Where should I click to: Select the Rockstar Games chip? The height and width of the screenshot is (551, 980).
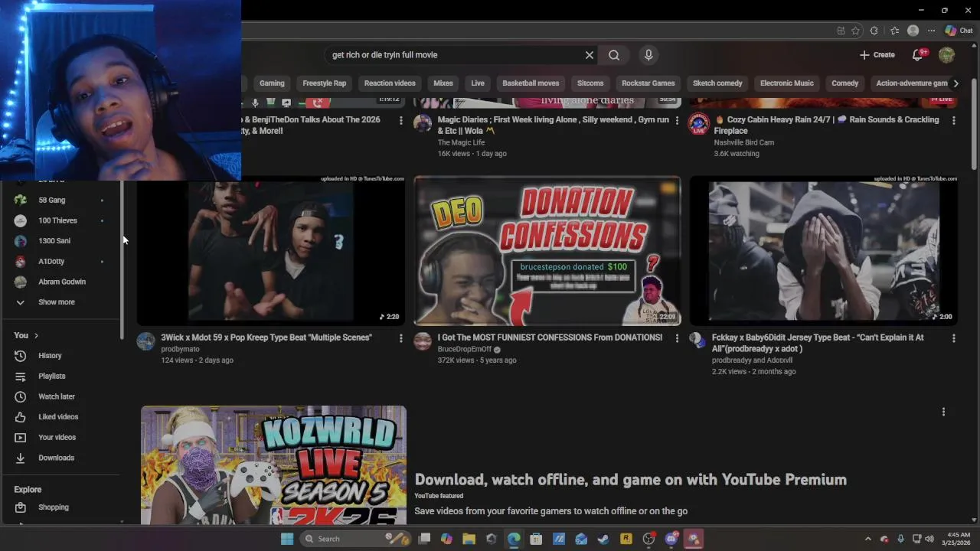click(648, 83)
